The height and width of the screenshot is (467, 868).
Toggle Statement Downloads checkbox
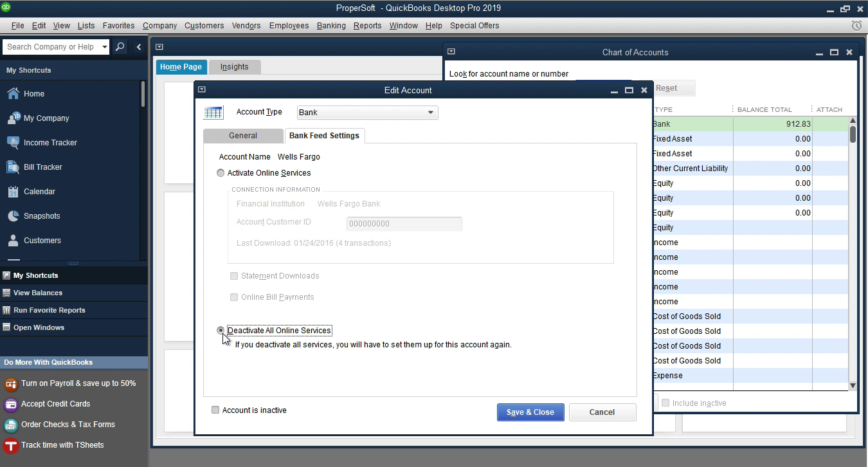coord(234,276)
